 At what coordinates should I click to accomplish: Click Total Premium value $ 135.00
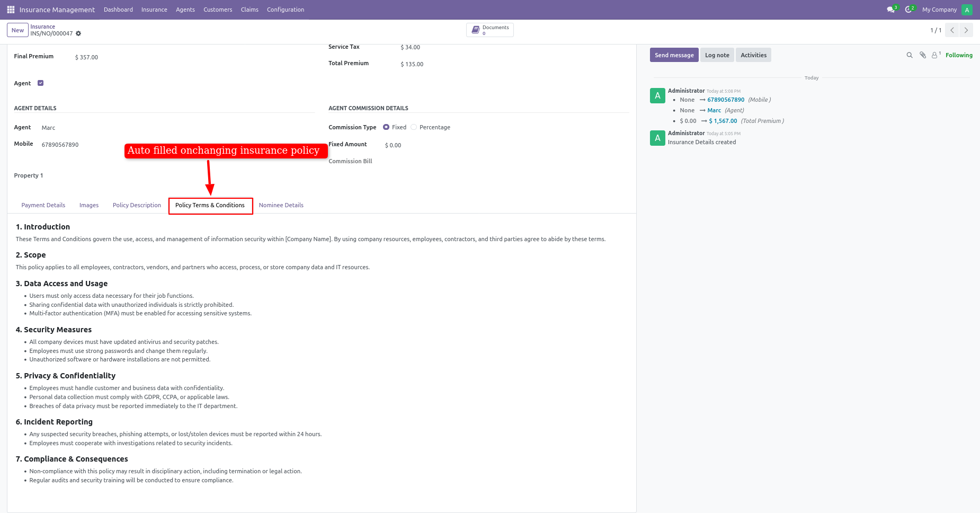pyautogui.click(x=412, y=64)
